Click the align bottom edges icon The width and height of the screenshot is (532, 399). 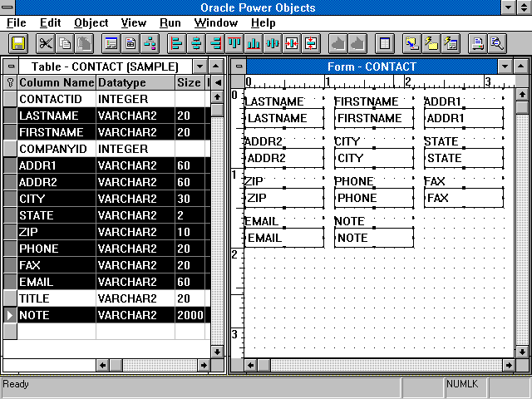click(254, 43)
